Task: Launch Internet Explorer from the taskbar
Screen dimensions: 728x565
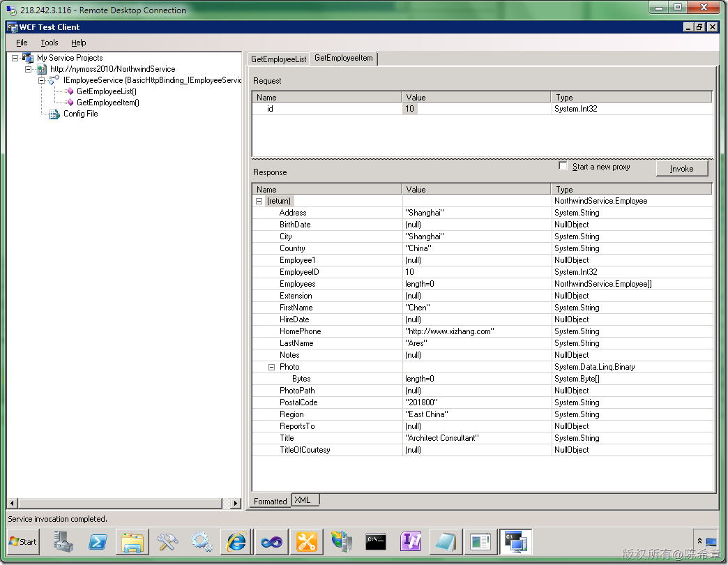Action: [x=236, y=542]
